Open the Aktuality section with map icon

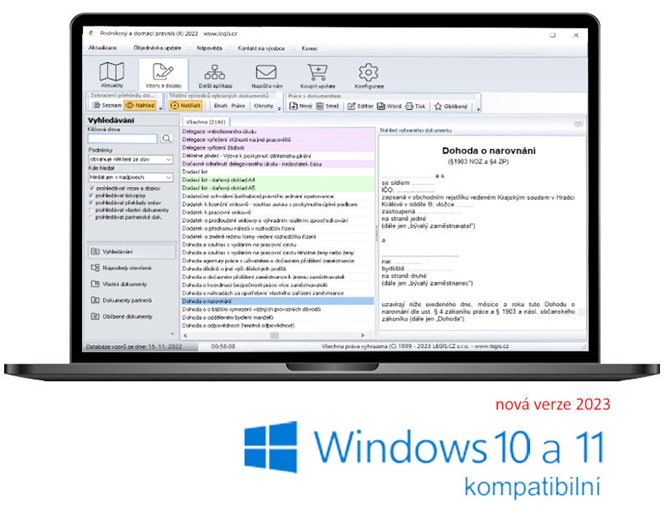[112, 74]
